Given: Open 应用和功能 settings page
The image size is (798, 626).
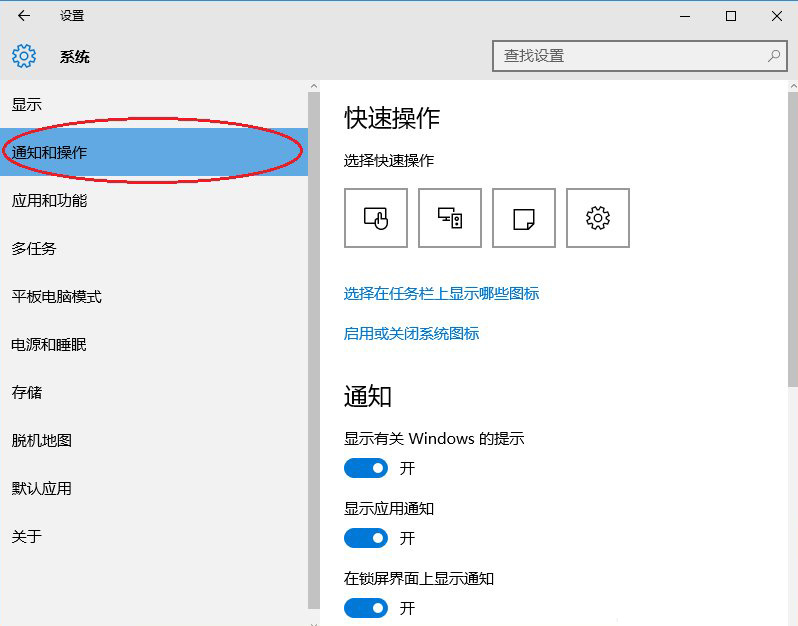Looking at the screenshot, I should tap(154, 200).
